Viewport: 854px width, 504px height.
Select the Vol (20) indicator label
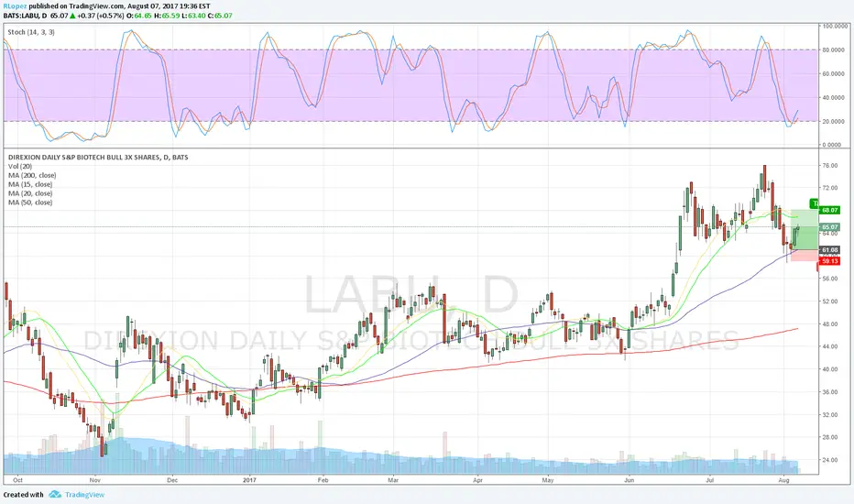pyautogui.click(x=20, y=166)
